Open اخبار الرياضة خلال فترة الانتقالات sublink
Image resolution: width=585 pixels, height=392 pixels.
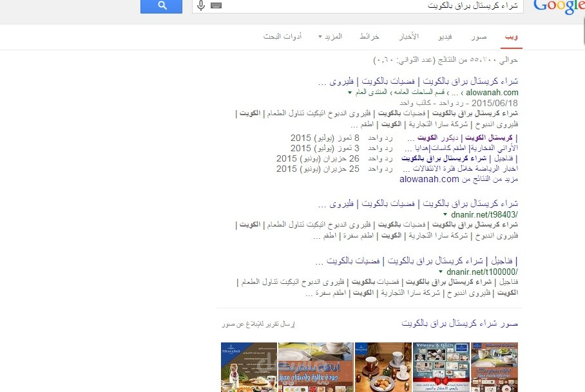point(461,169)
